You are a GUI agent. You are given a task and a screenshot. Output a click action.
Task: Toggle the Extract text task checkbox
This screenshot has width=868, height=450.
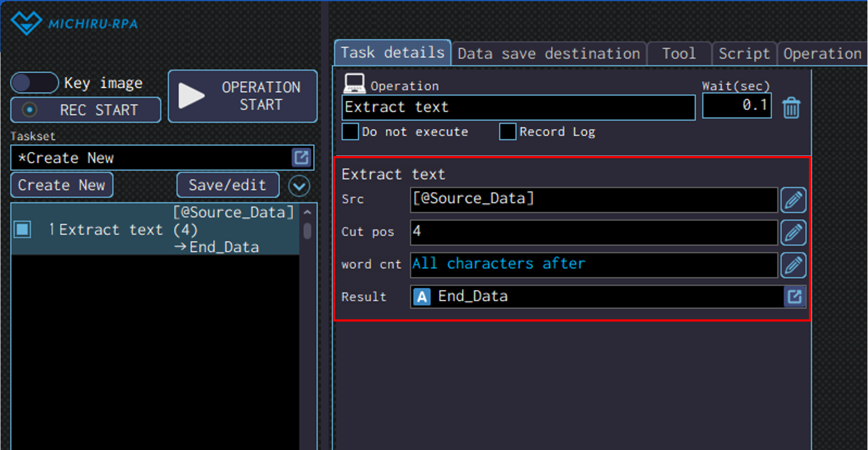pyautogui.click(x=23, y=230)
